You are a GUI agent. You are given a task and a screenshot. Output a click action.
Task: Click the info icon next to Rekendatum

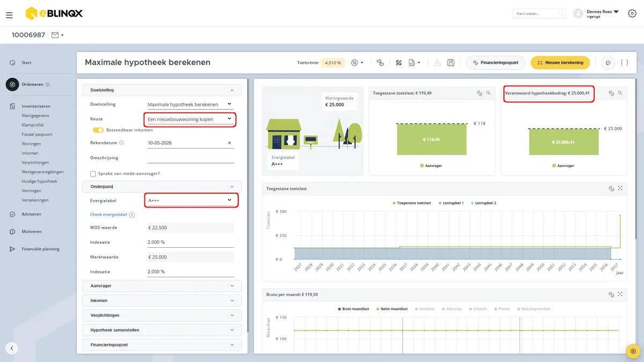121,143
